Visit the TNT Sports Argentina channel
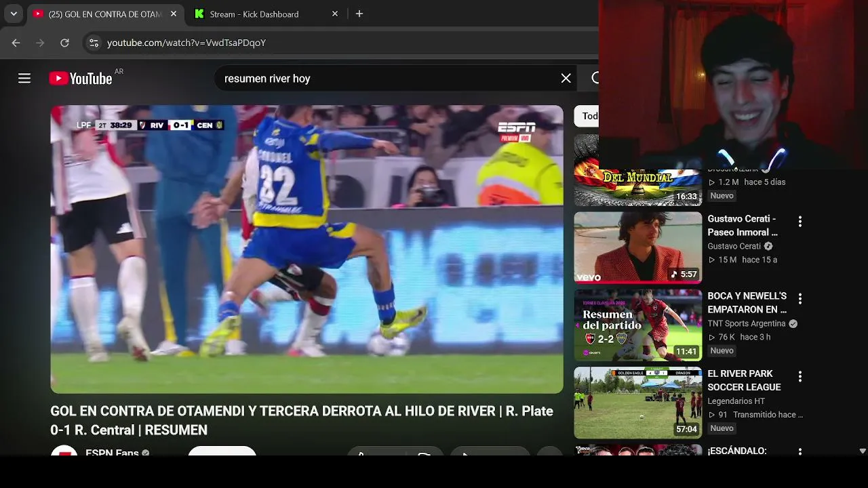Image resolution: width=868 pixels, height=488 pixels. point(747,323)
